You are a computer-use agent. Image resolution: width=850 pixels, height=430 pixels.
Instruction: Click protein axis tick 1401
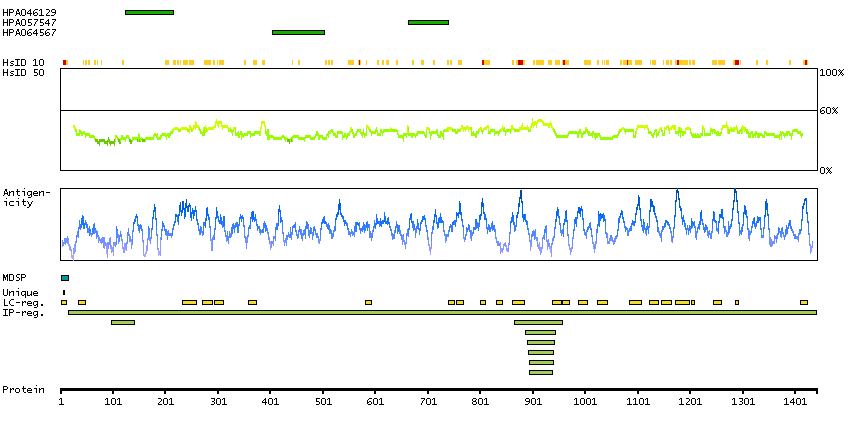[x=795, y=401]
